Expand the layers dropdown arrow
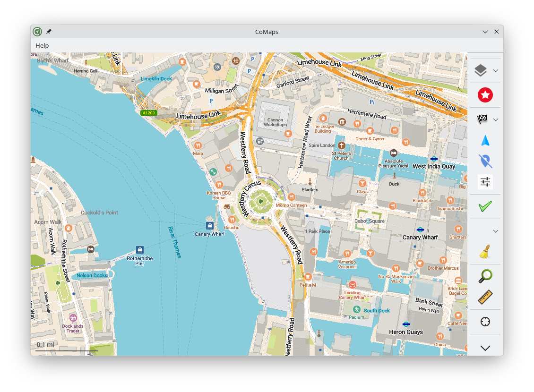This screenshot has width=534, height=392. [x=496, y=71]
